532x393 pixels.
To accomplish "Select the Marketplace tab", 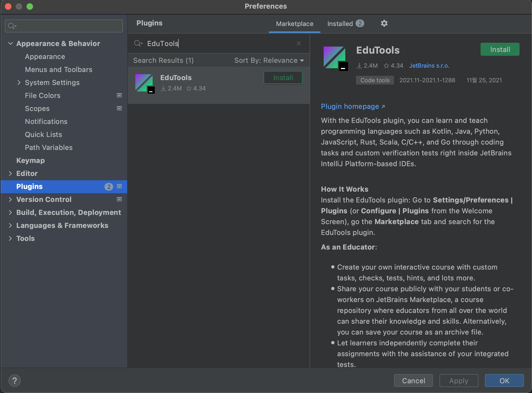I will coord(294,24).
